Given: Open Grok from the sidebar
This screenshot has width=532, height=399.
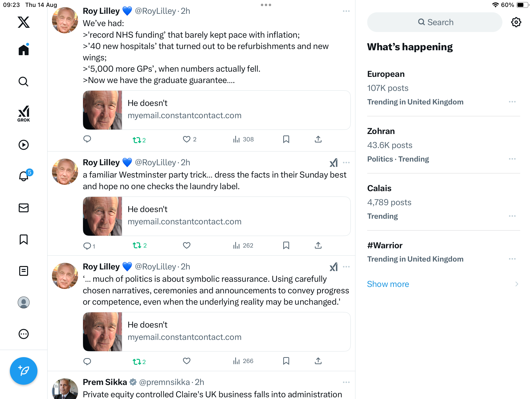Looking at the screenshot, I should pos(24,114).
